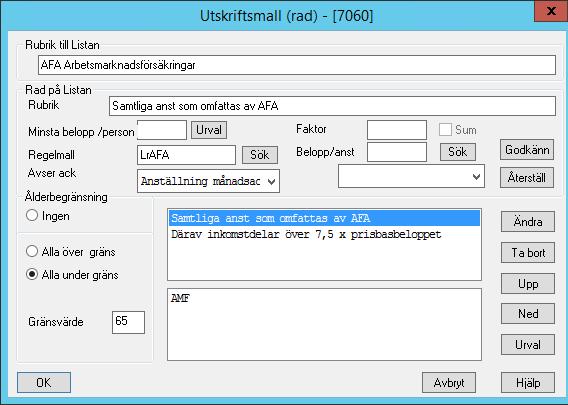Click the Godkänn button
This screenshot has width=568, height=405.
(x=527, y=150)
